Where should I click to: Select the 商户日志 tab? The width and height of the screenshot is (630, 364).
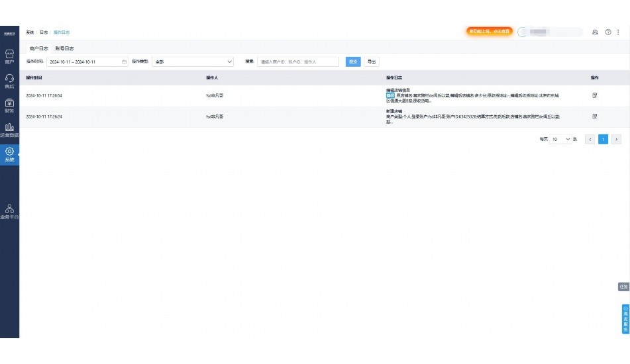coord(38,48)
